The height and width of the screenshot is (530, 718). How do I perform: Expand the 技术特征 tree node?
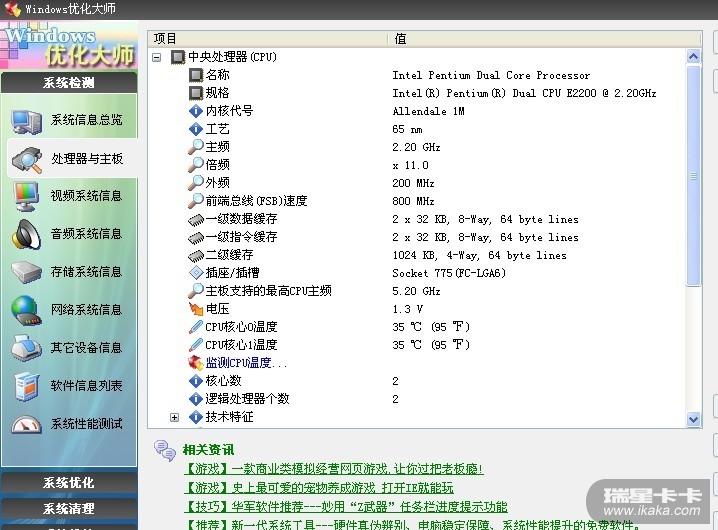click(x=174, y=417)
